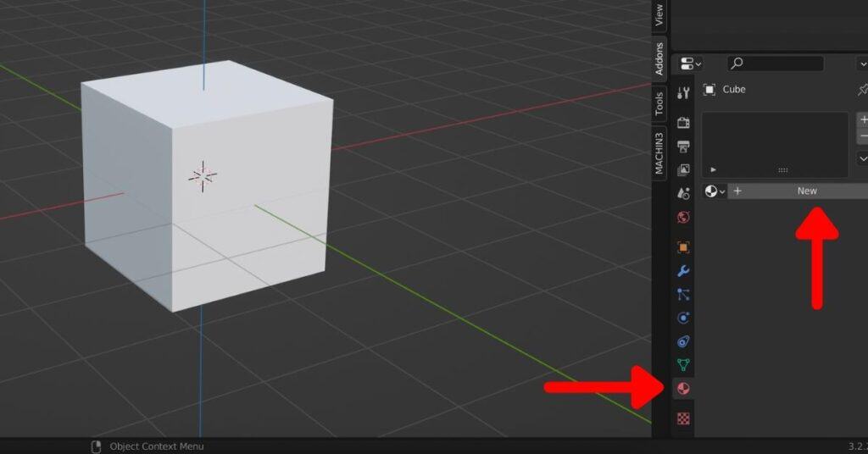Screen dimensions: 868x454
Task: Switch to the MACHIN3 sidebar tab
Action: point(659,152)
